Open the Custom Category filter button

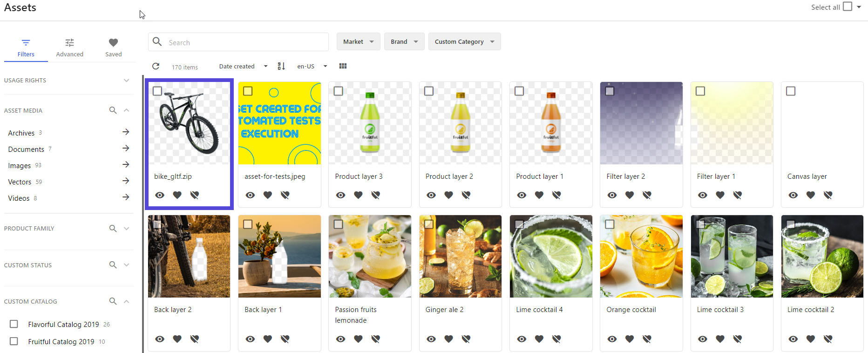point(464,42)
